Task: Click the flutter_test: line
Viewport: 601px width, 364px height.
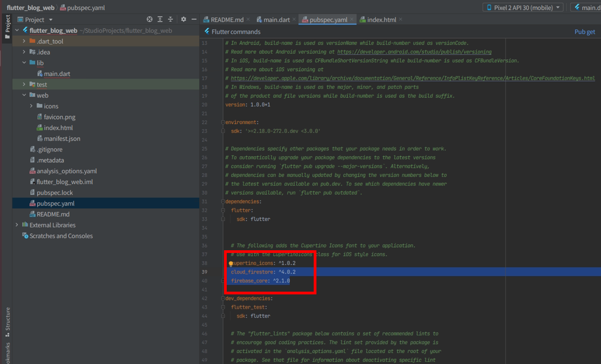Action: coord(249,307)
